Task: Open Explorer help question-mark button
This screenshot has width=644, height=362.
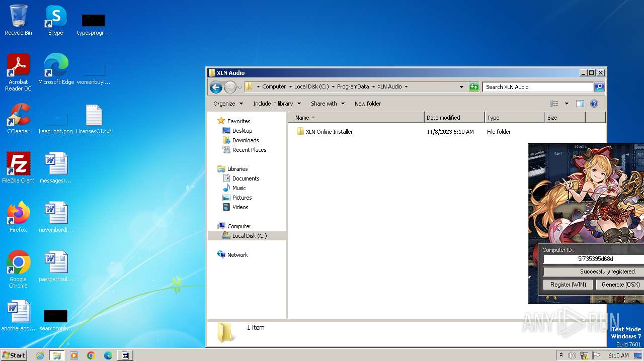Action: pyautogui.click(x=594, y=104)
